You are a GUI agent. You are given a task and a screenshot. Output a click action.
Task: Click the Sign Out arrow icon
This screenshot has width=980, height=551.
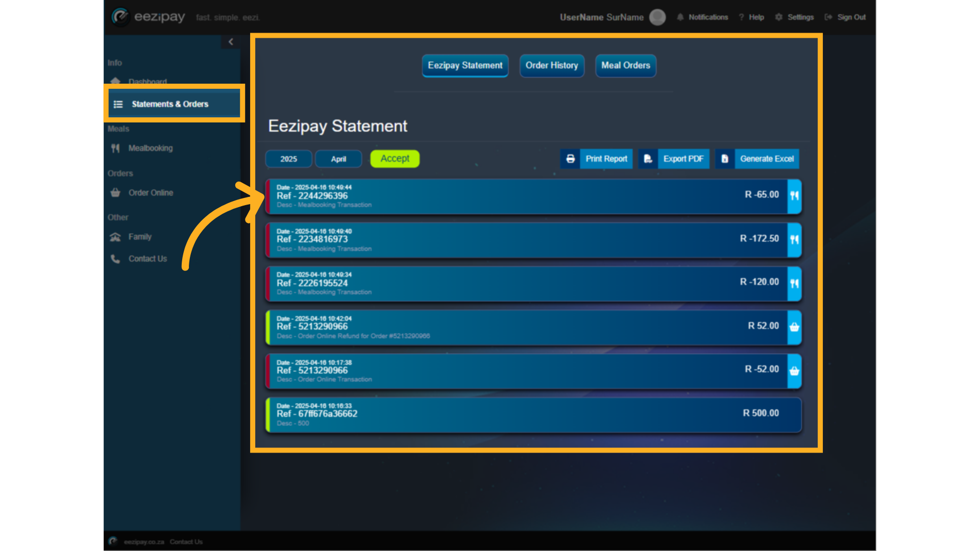[x=828, y=17]
